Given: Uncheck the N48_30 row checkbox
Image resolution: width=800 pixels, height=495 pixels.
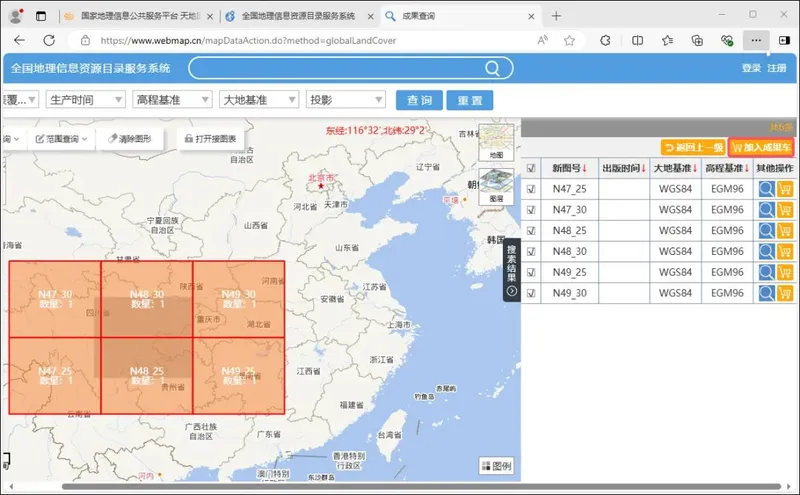Looking at the screenshot, I should pyautogui.click(x=531, y=252).
